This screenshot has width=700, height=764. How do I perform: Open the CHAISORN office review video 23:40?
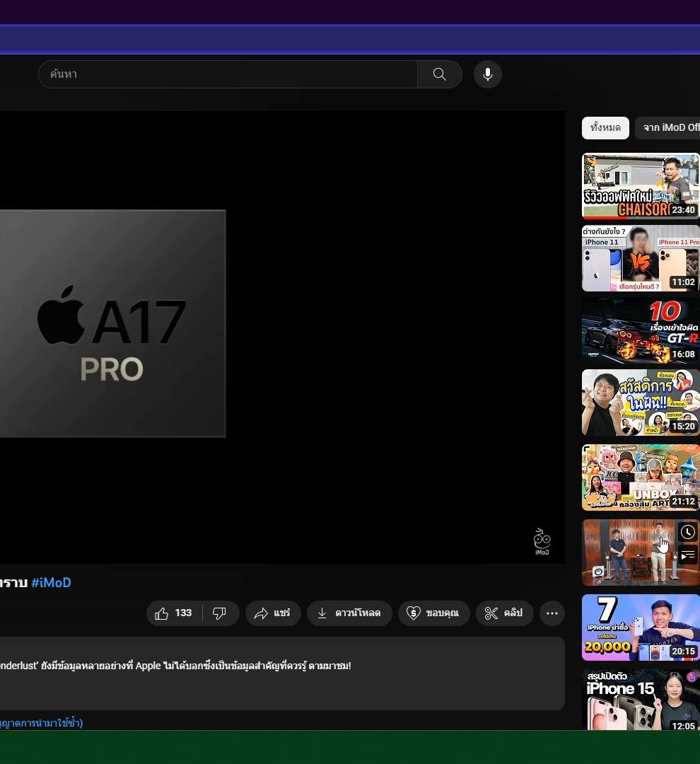[x=641, y=185]
